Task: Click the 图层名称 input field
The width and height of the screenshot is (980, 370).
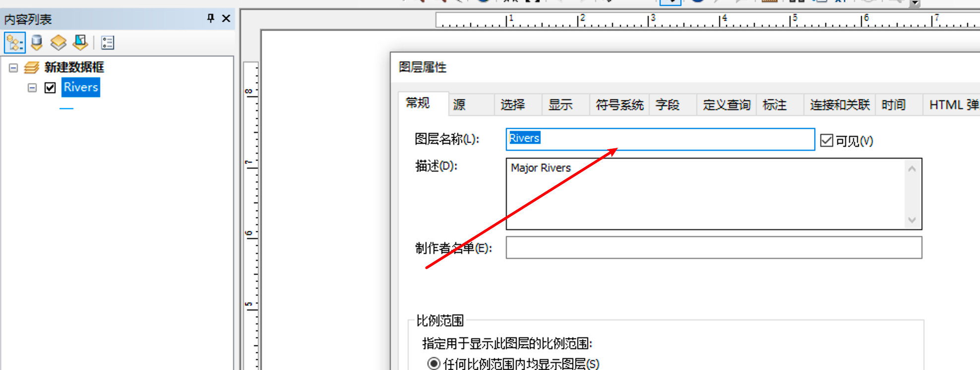Action: click(660, 139)
